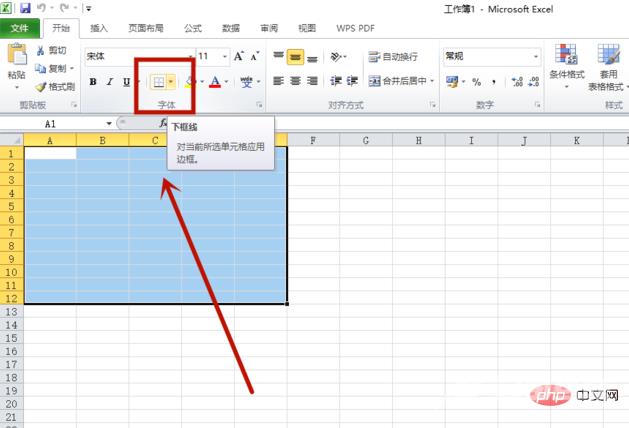The image size is (629, 428).
Task: Click the Cut (剪切) scissors icon
Action: 54,50
